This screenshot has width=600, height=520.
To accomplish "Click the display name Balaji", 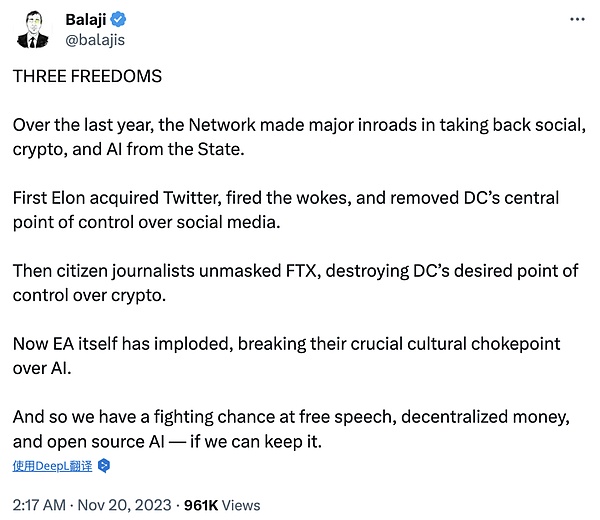I will tap(87, 20).
